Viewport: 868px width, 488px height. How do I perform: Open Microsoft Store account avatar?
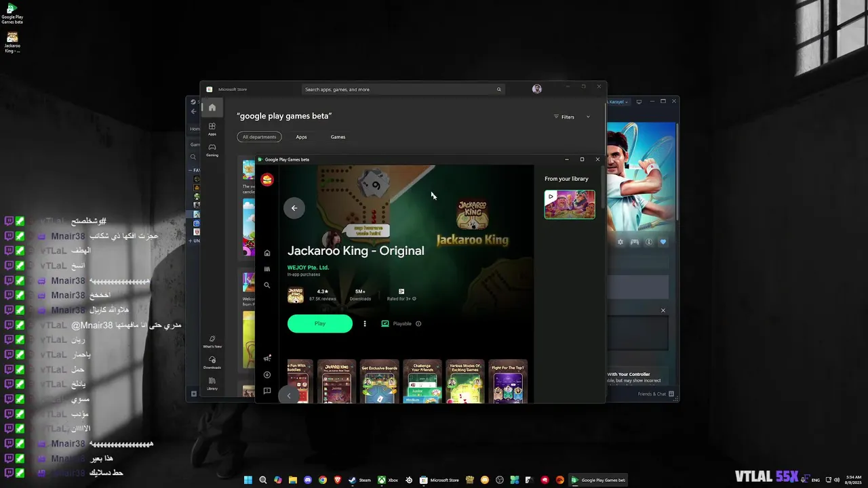[x=537, y=89]
